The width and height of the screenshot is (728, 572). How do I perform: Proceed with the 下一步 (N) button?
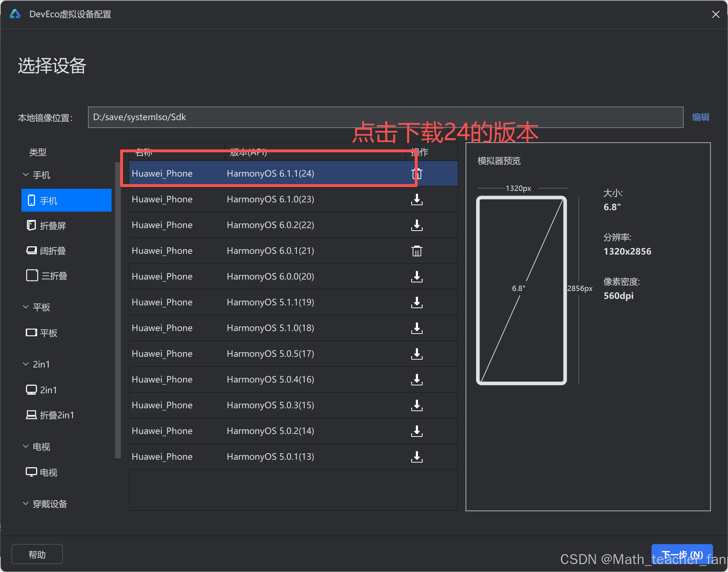(682, 554)
